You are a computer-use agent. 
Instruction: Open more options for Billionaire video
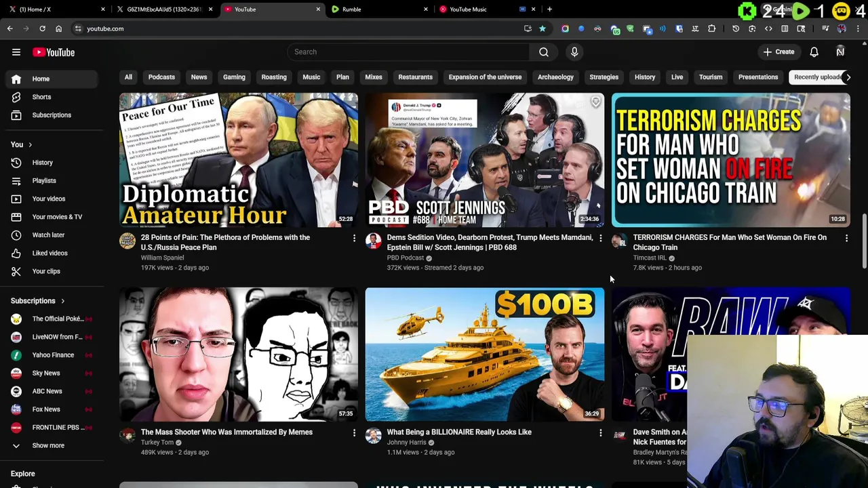click(600, 432)
